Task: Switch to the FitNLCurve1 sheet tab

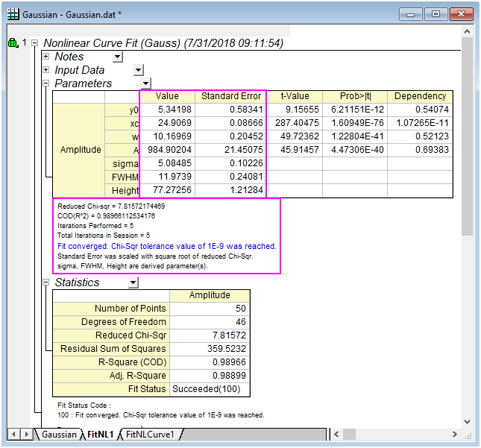Action: tap(149, 434)
